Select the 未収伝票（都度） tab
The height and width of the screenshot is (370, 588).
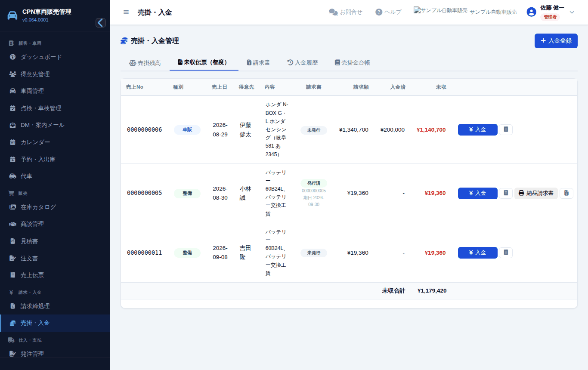pyautogui.click(x=204, y=62)
